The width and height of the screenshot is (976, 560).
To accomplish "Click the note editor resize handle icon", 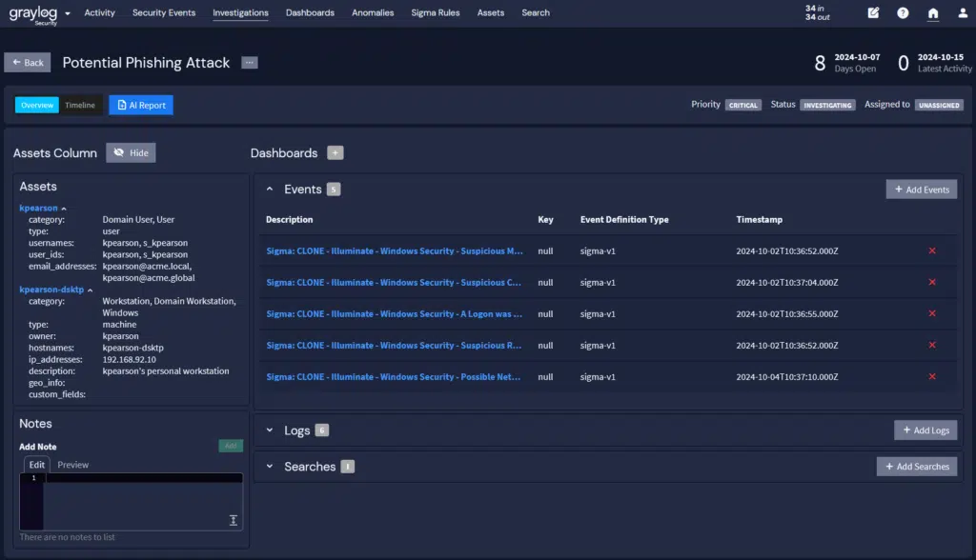I will 234,520.
